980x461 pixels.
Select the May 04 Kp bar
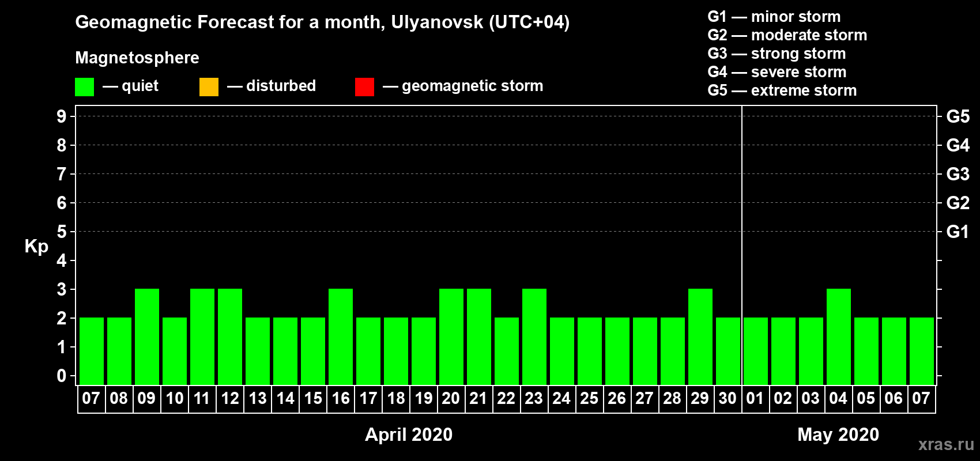point(839,337)
